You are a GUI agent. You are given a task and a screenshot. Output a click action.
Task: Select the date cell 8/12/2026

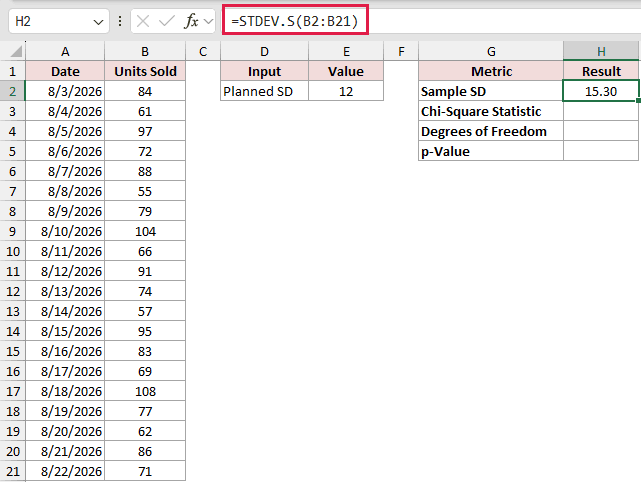coord(65,271)
